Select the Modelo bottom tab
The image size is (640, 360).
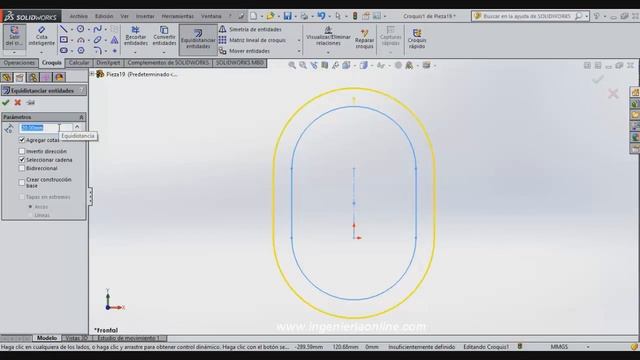(x=47, y=338)
